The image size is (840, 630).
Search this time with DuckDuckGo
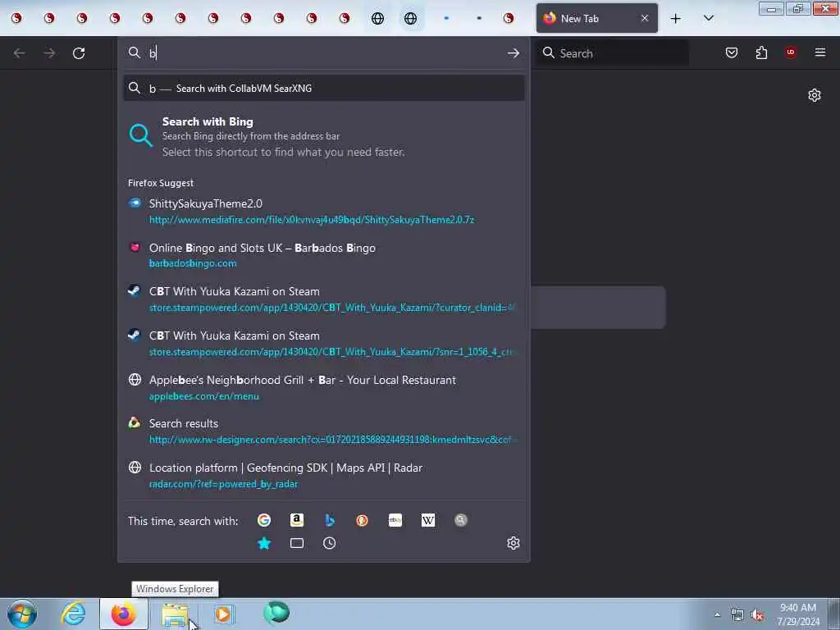[362, 520]
